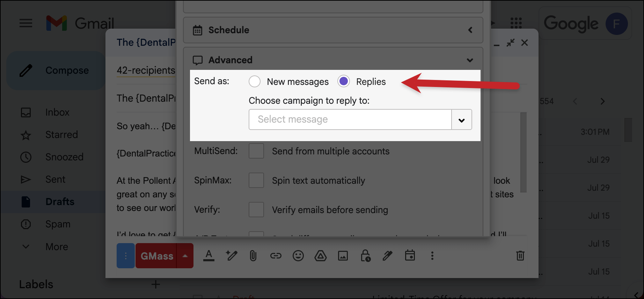The width and height of the screenshot is (644, 299).
Task: Click the GMass send button
Action: [156, 256]
